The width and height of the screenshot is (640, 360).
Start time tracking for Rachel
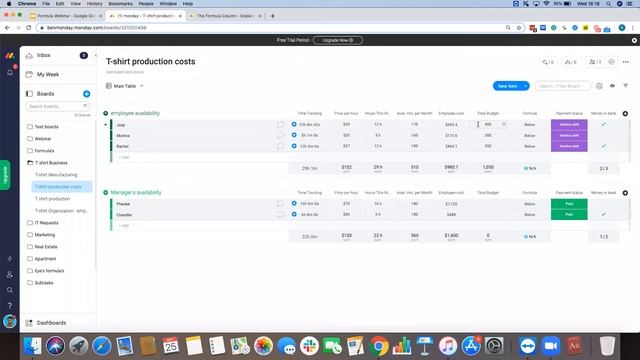294,146
